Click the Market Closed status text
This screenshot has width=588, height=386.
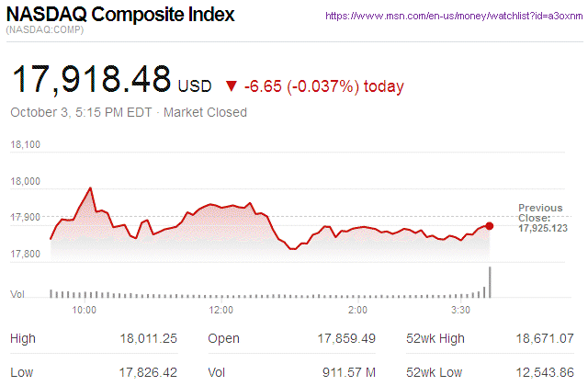click(x=205, y=112)
